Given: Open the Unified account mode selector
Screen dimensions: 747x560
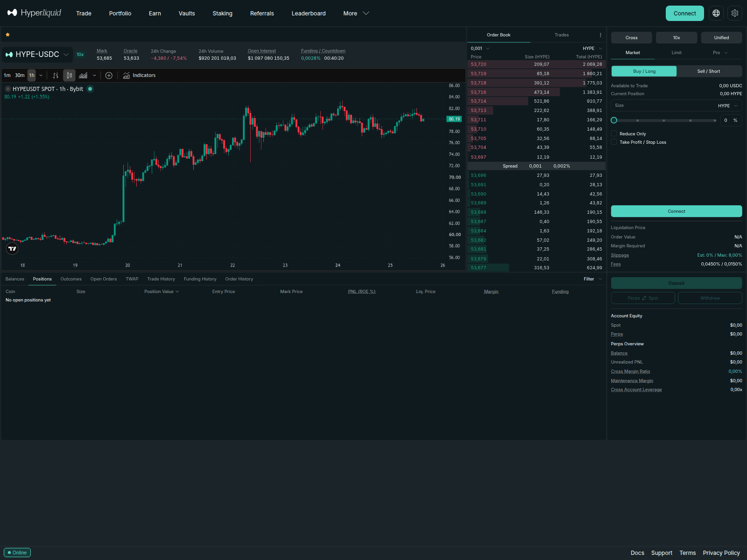Looking at the screenshot, I should pos(721,38).
